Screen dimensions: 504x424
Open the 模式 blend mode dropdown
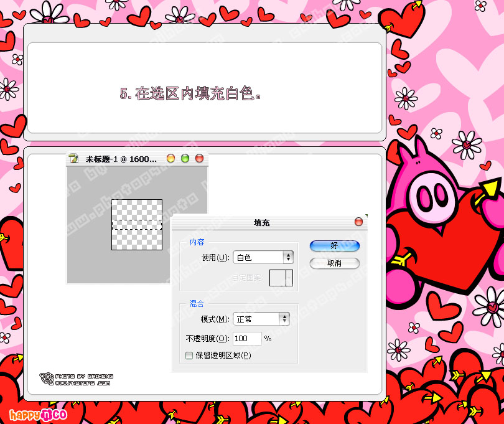pos(261,319)
